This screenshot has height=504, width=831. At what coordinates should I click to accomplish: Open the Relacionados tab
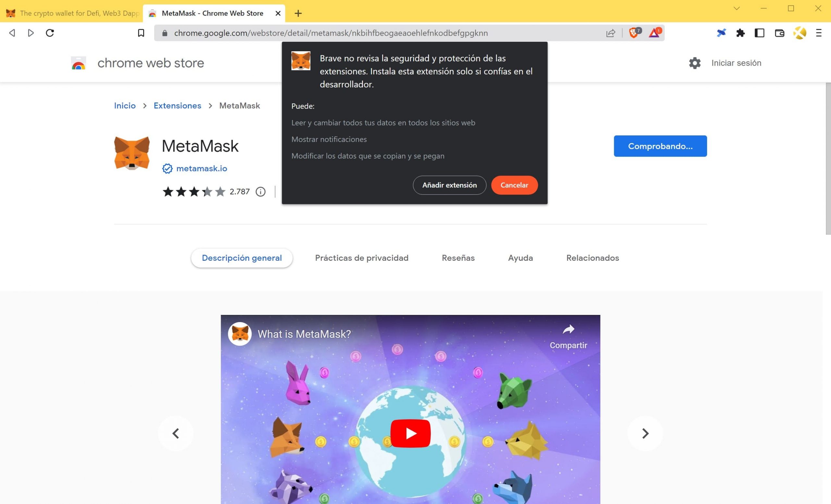pyautogui.click(x=592, y=258)
